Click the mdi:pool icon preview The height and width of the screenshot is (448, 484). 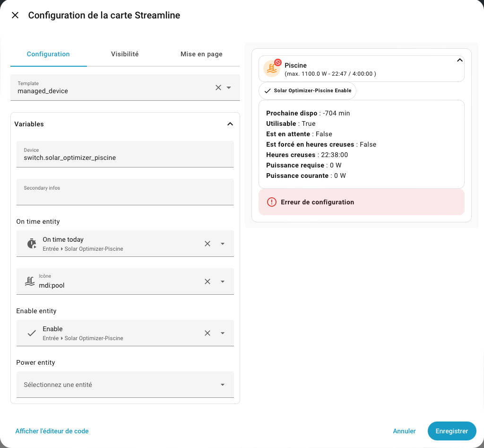point(30,281)
